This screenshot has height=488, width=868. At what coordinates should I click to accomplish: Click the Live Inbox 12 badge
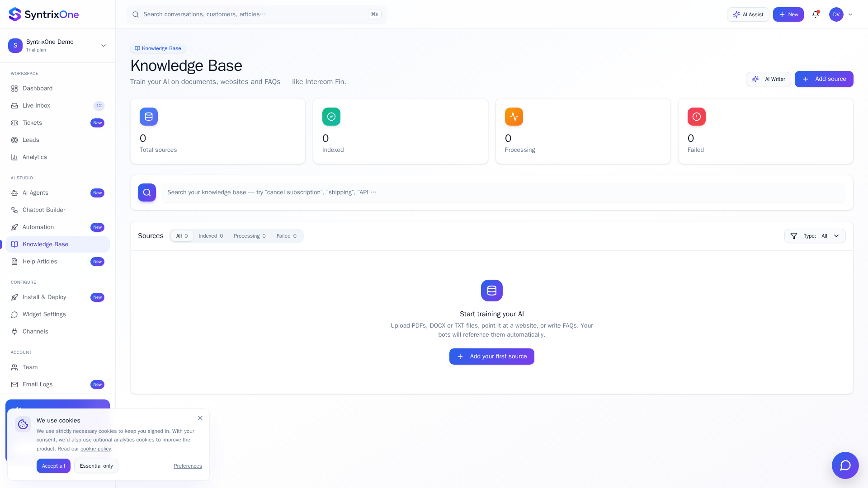(99, 106)
